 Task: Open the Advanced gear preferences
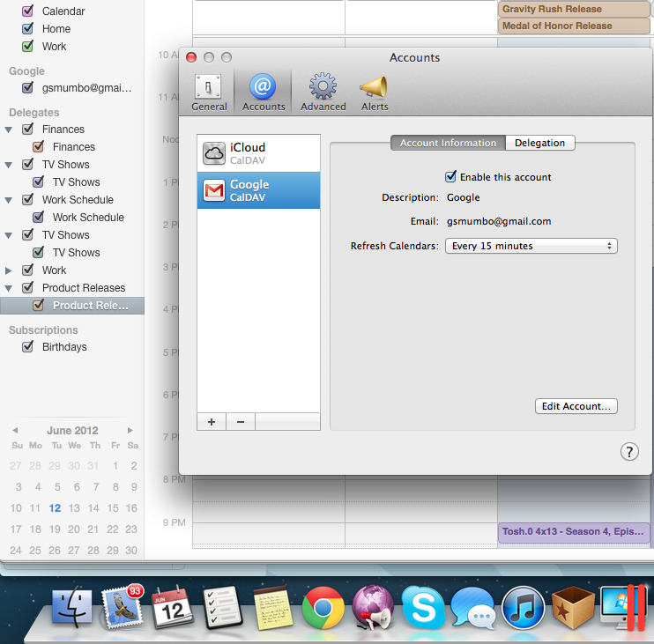[x=323, y=93]
